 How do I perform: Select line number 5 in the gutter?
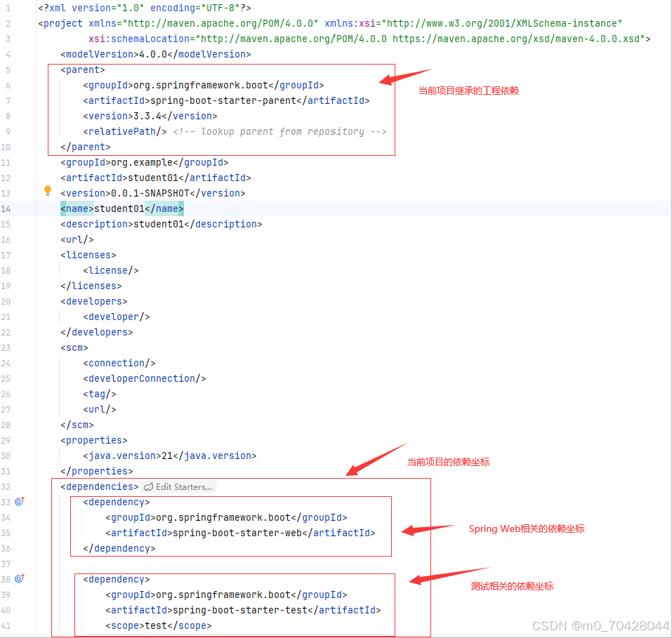click(7, 69)
